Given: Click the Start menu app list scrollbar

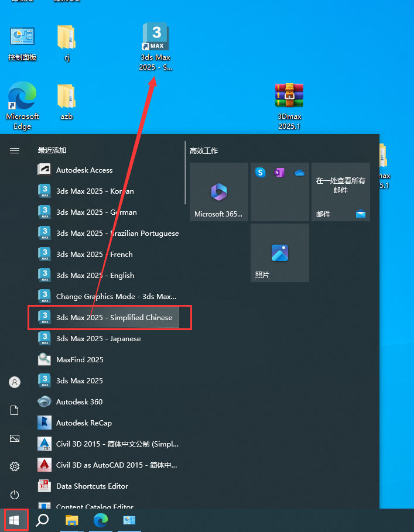Looking at the screenshot, I should click(185, 173).
